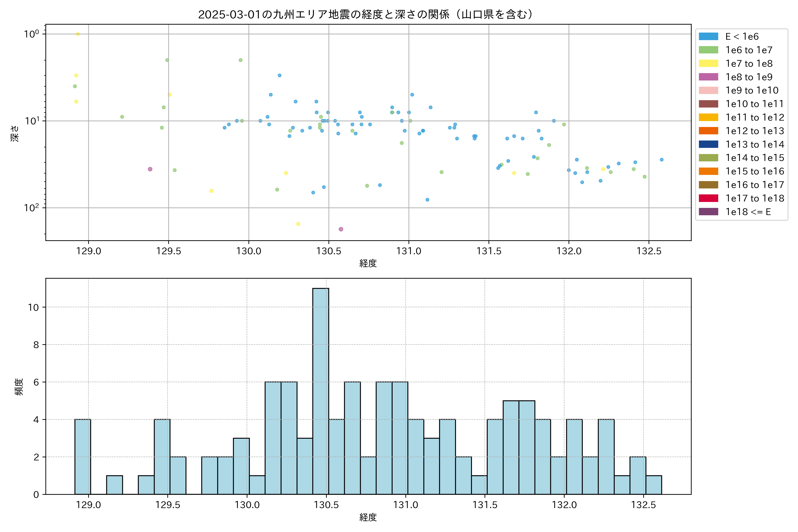Image resolution: width=798 pixels, height=532 pixels.
Task: Click the dark blue 1e13 to 1e14 swatch
Action: click(x=708, y=144)
